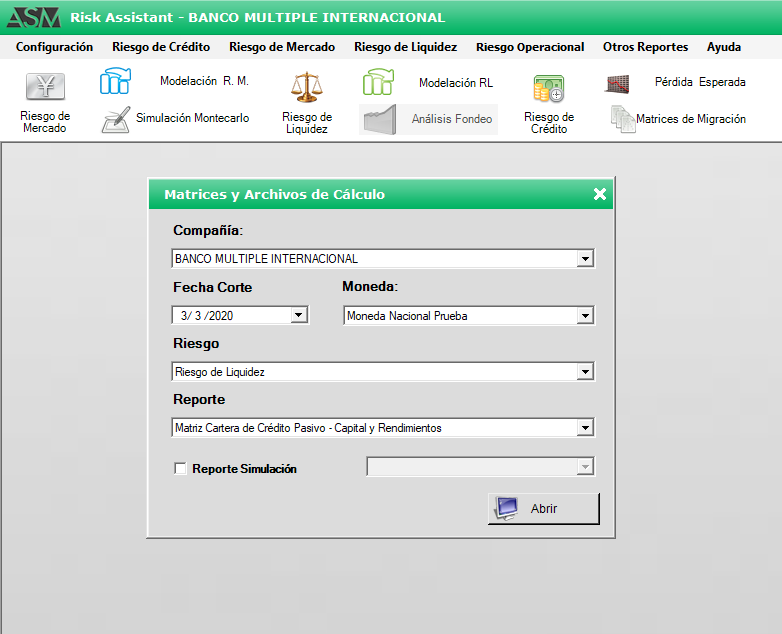Open the Fecha Corte date picker arrow

(298, 316)
